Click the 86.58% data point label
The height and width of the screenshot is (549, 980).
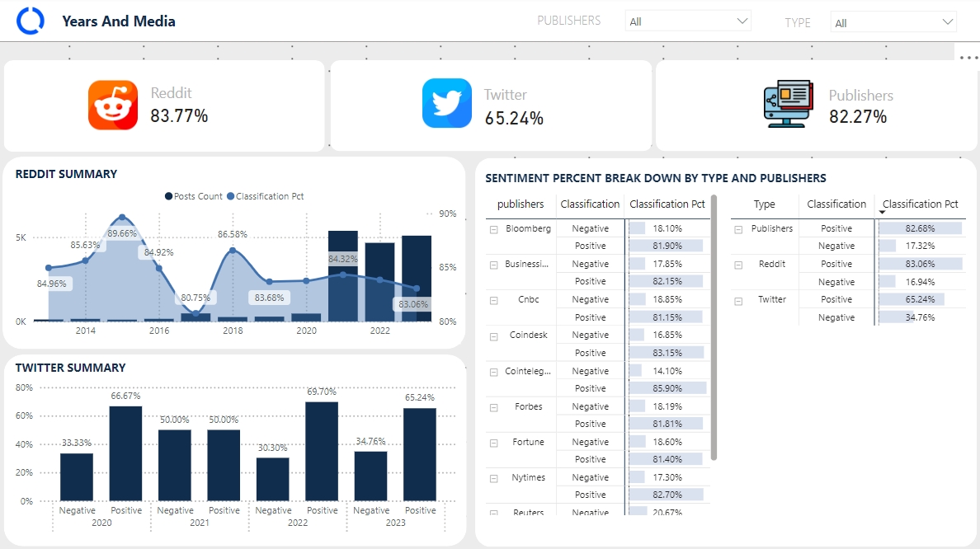point(233,234)
